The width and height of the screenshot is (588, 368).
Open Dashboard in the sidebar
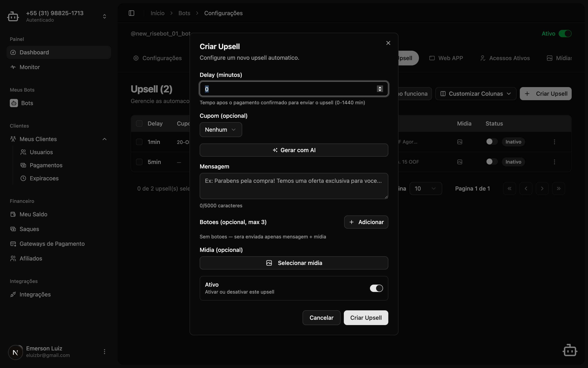point(59,52)
